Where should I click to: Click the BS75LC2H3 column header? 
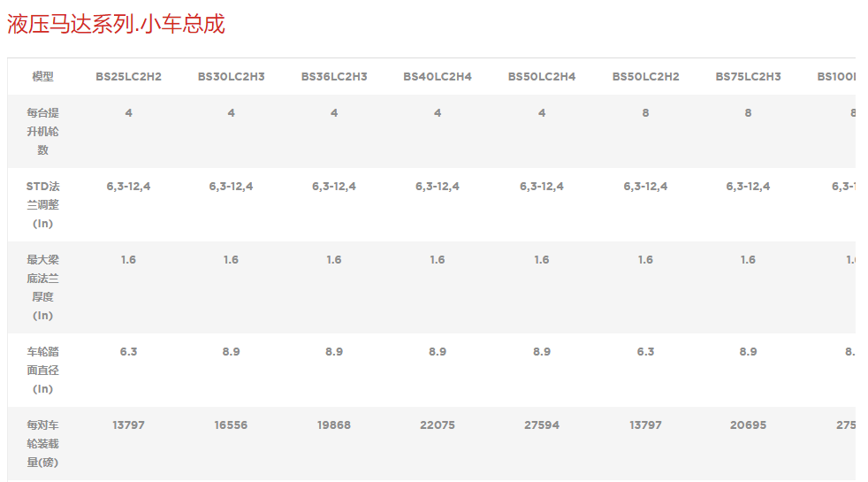748,77
